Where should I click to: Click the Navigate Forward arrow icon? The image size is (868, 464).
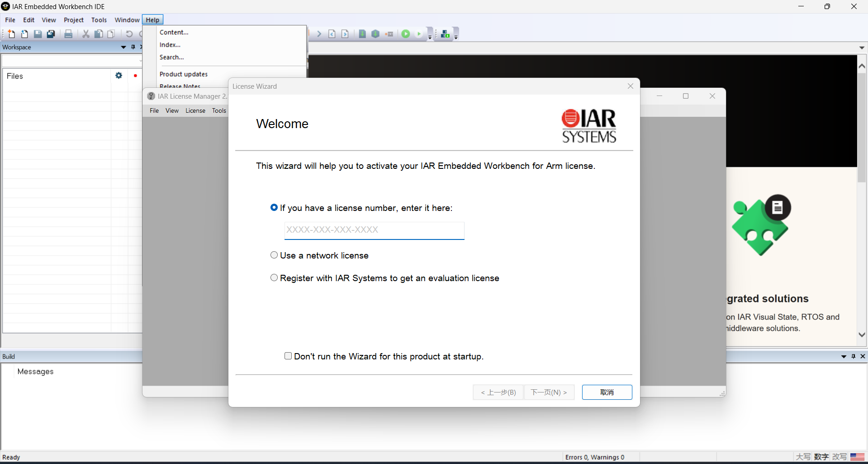(x=319, y=34)
